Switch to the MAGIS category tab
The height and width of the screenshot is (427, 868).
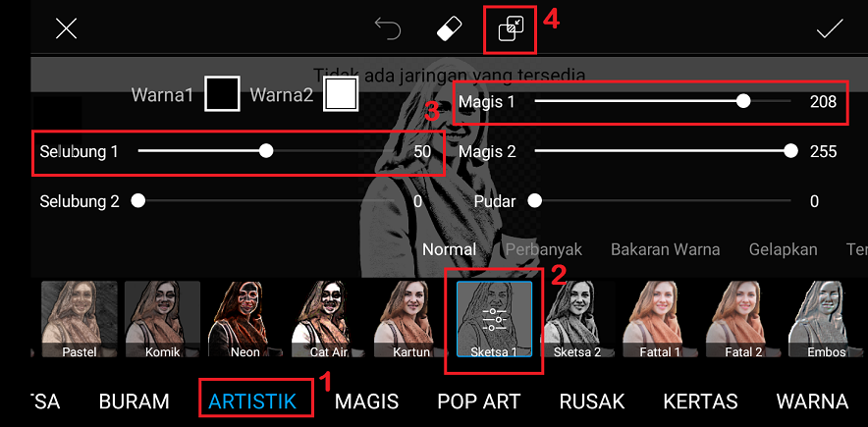[366, 401]
